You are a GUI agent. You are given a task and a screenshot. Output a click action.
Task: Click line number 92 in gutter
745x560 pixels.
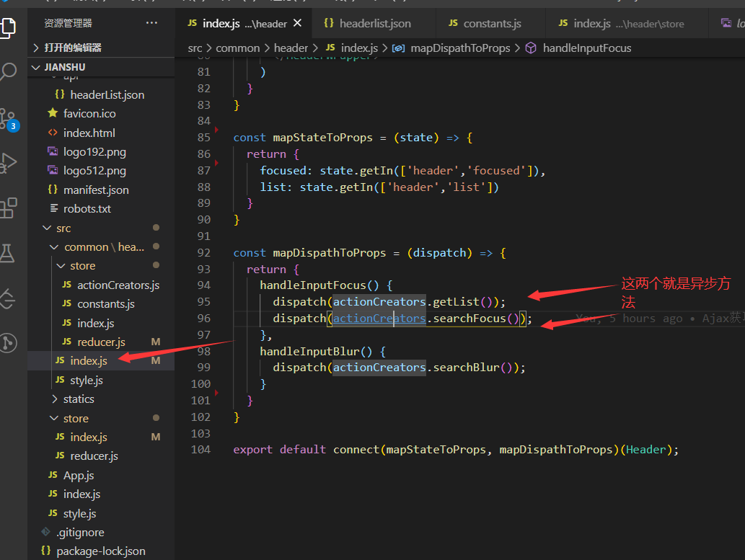204,253
